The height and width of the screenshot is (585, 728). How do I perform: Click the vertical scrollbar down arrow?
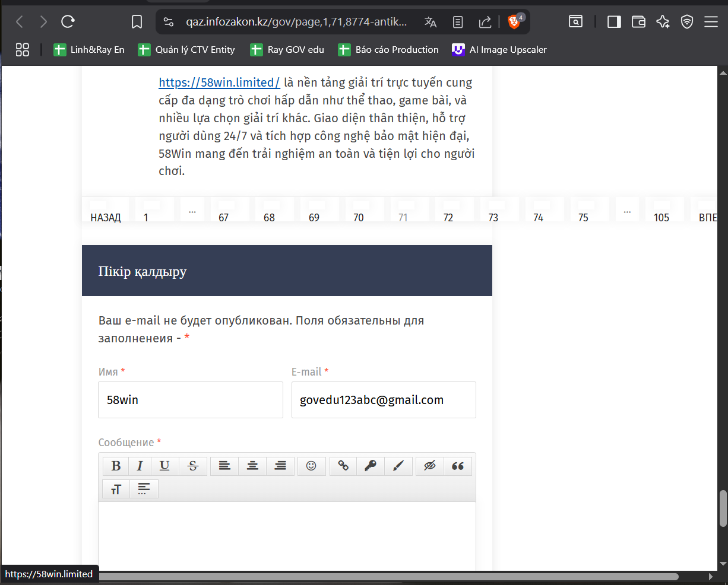pos(723,564)
